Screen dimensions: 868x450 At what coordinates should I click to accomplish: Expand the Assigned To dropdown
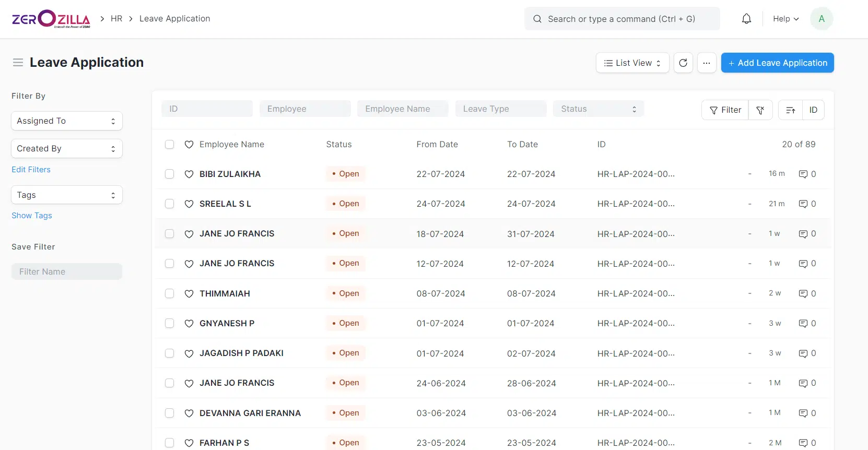coord(66,121)
